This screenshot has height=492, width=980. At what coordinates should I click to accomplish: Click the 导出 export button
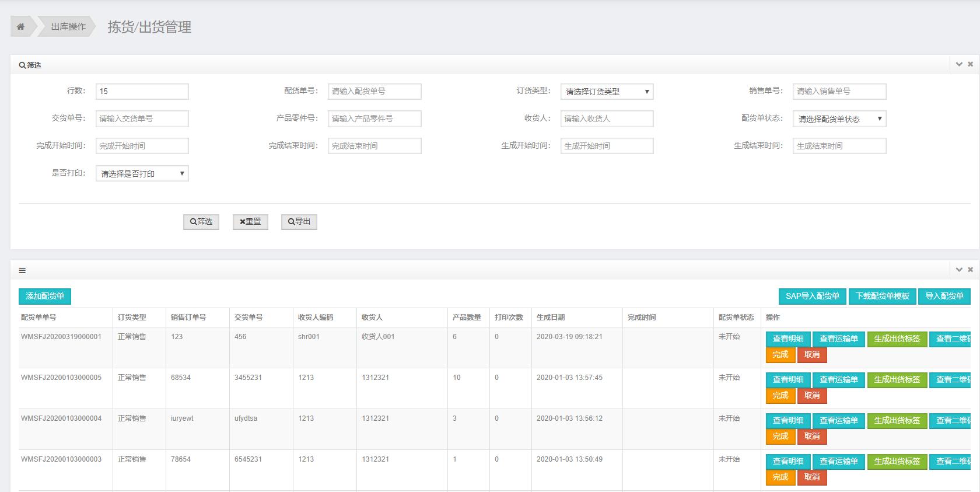click(299, 222)
